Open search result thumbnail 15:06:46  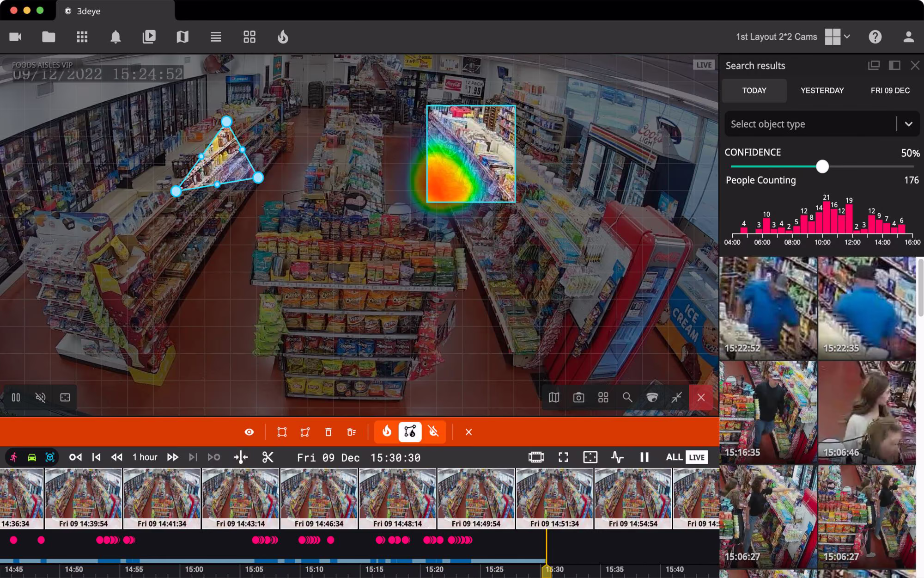[867, 412]
